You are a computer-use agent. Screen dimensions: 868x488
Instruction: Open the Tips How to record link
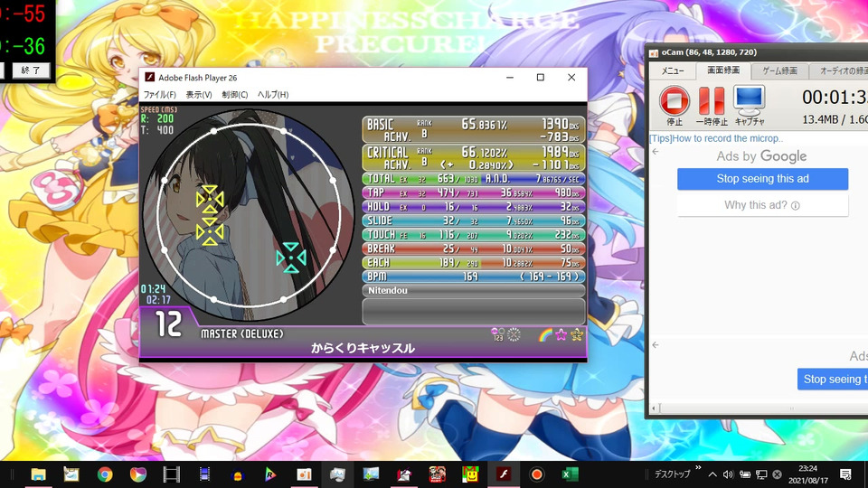pos(716,138)
